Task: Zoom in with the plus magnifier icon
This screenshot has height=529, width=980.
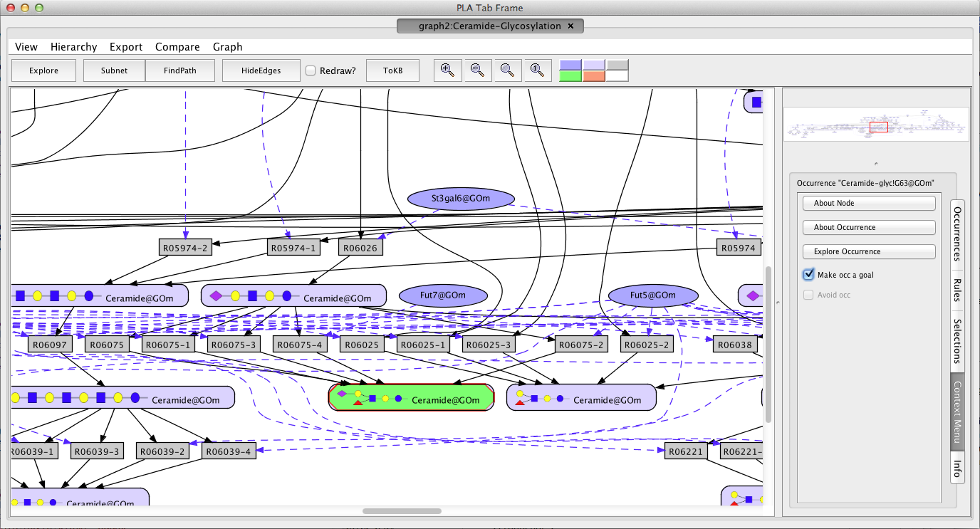Action: [448, 70]
